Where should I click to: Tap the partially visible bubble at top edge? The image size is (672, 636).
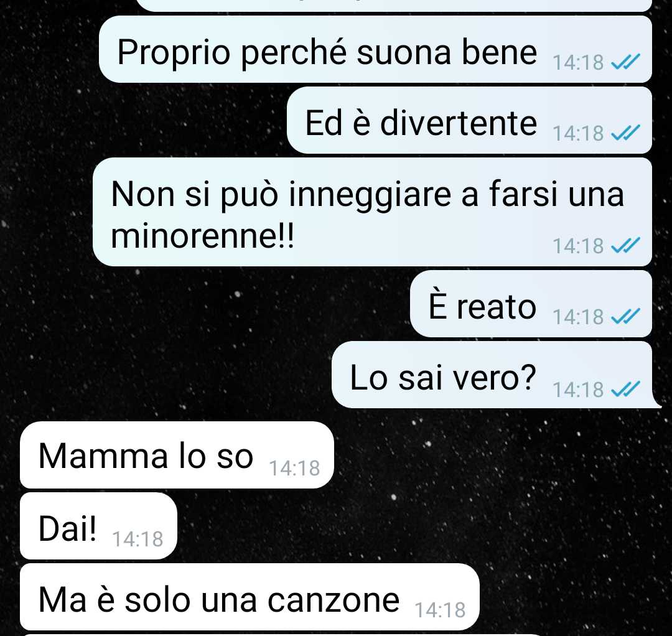pos(394,5)
